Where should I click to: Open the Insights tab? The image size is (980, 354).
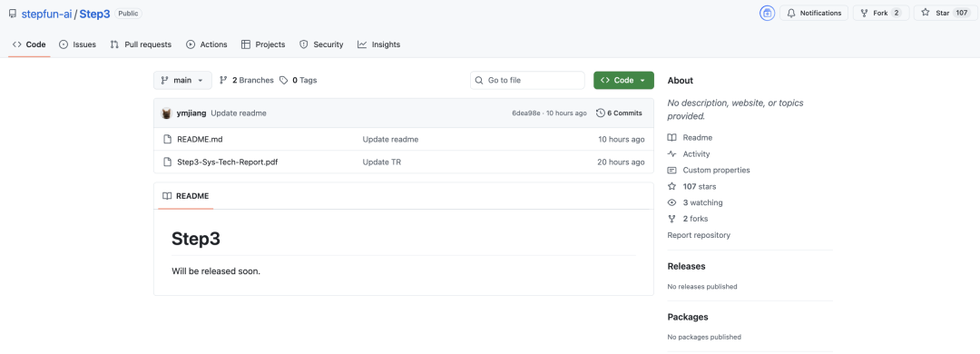coord(378,44)
